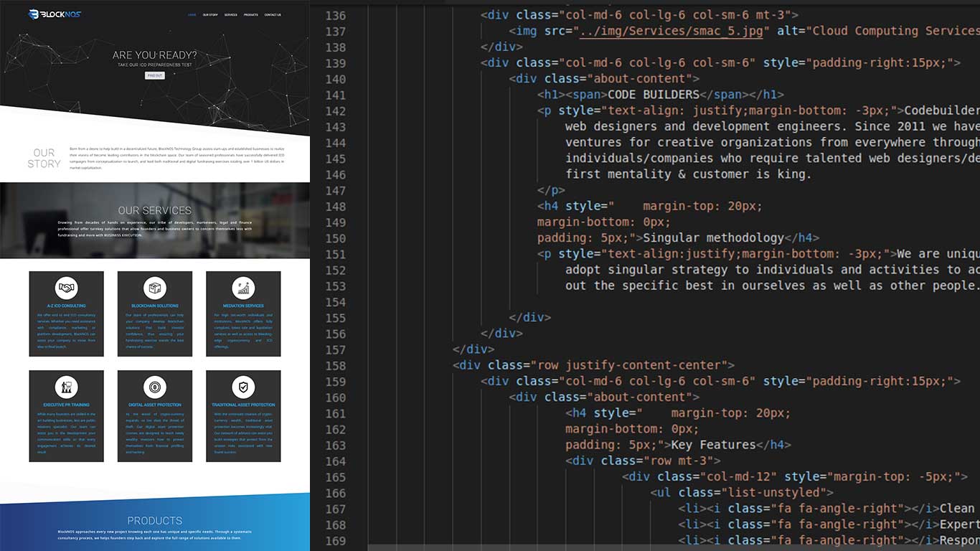Click the closing '</p>' tag on line 147
This screenshot has width=980, height=551.
pyautogui.click(x=551, y=190)
